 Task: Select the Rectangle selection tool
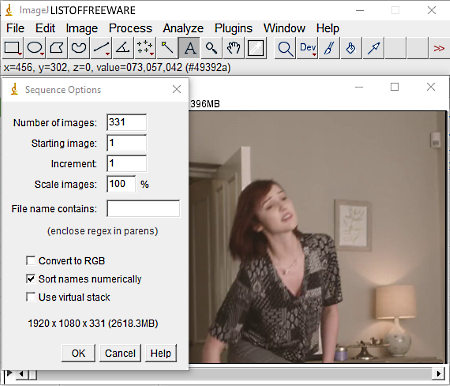pyautogui.click(x=13, y=48)
